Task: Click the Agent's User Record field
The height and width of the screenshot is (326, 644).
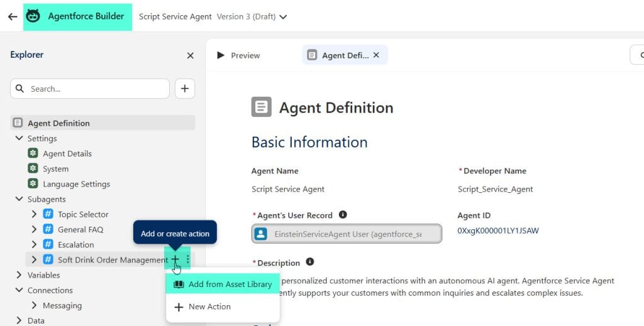Action: (347, 234)
